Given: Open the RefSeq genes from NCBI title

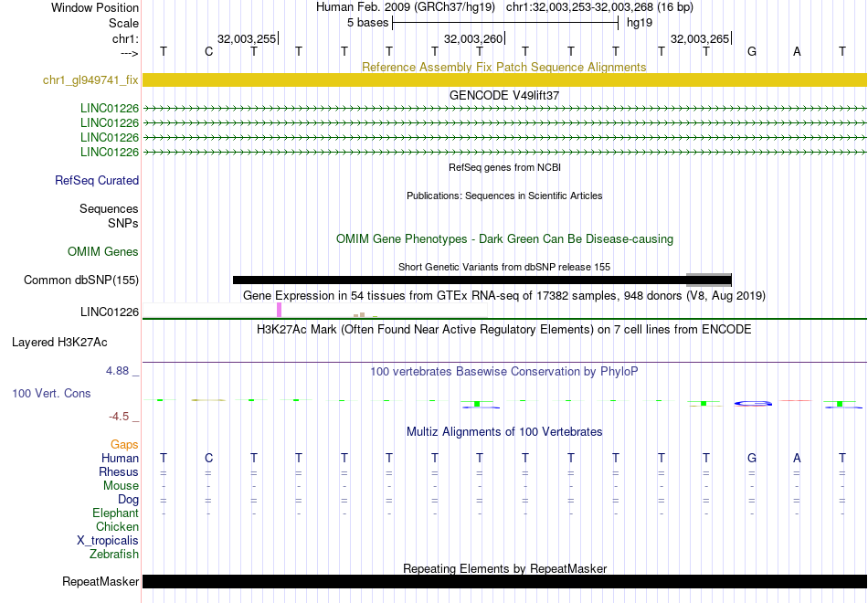Looking at the screenshot, I should pyautogui.click(x=504, y=167).
